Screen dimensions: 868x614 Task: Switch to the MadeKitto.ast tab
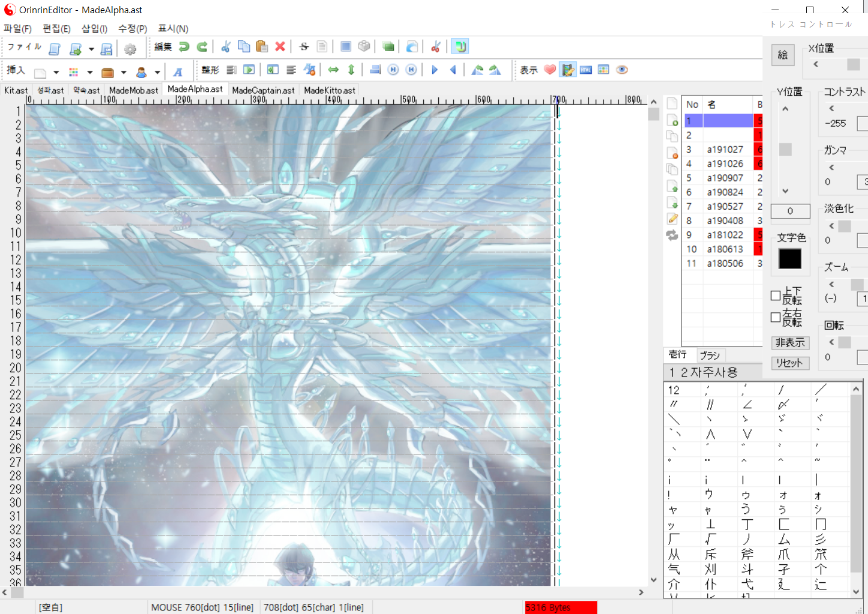(330, 91)
